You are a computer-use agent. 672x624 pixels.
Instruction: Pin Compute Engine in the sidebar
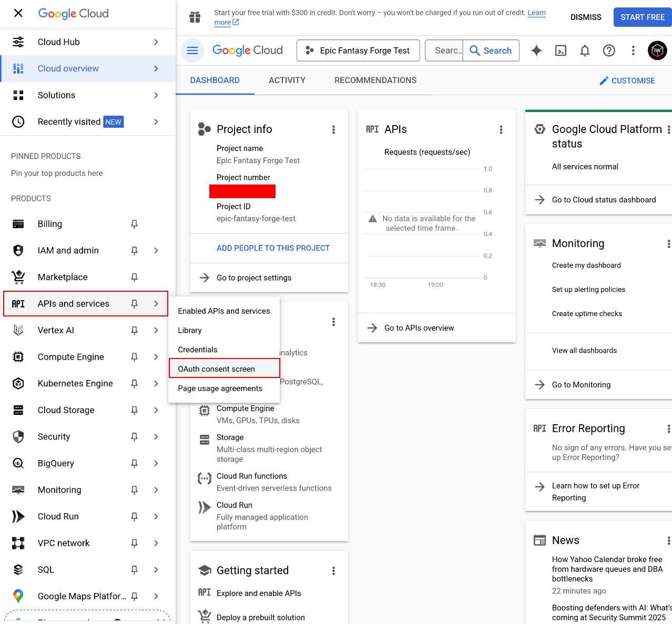click(134, 357)
